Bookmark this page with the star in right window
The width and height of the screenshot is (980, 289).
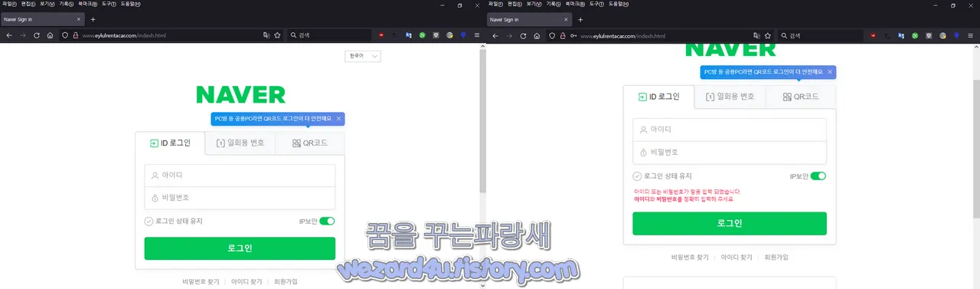(767, 35)
